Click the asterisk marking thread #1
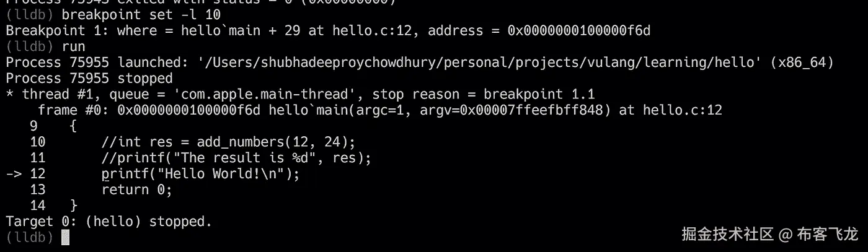868x252 pixels. [x=9, y=93]
